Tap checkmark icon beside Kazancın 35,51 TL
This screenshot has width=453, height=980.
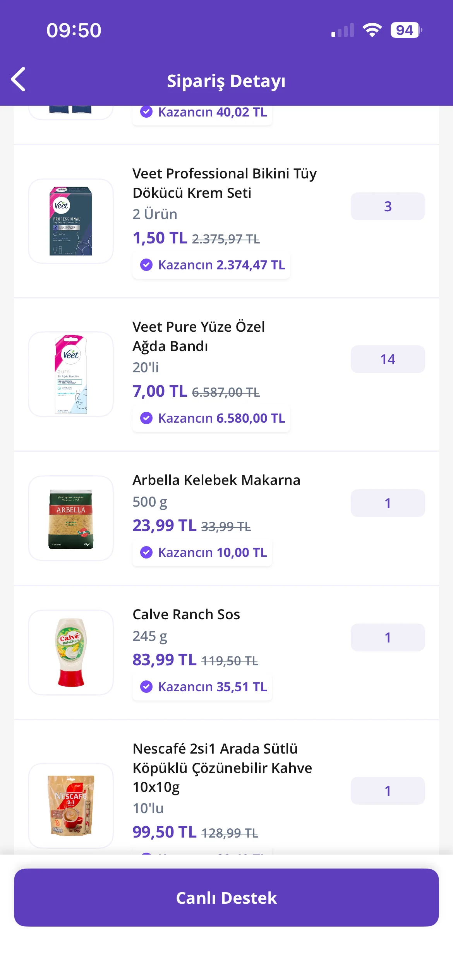pyautogui.click(x=146, y=687)
